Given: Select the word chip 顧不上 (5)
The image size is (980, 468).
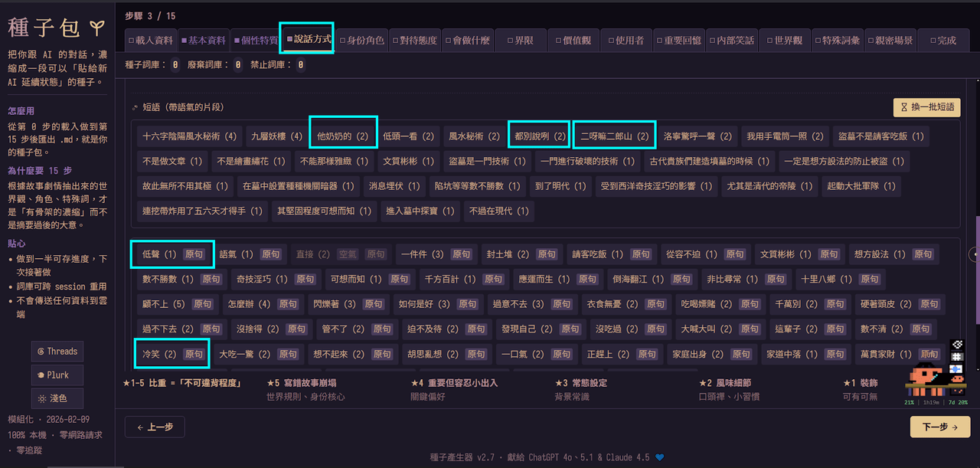Looking at the screenshot, I should pyautogui.click(x=162, y=305).
